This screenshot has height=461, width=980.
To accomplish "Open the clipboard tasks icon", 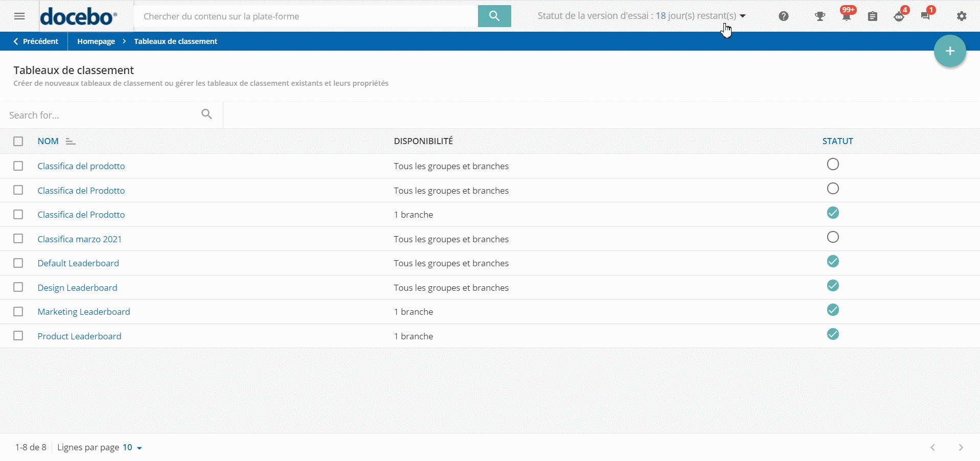I will click(873, 16).
